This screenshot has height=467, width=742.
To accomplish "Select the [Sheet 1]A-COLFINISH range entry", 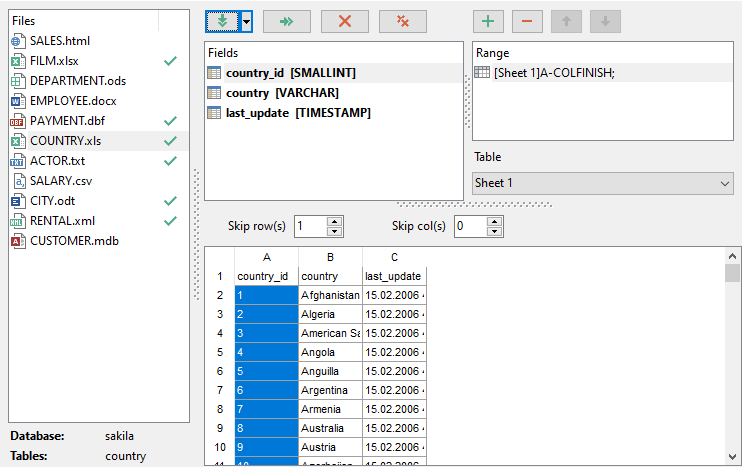I will (x=553, y=73).
